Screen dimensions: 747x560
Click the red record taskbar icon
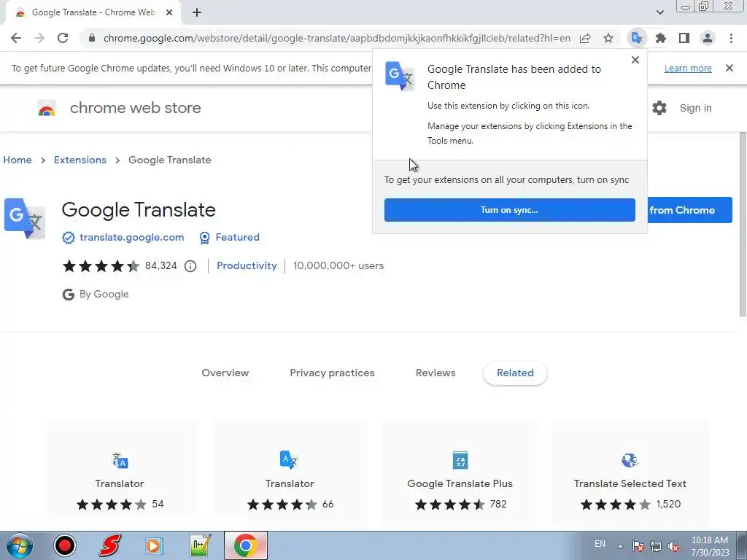(65, 545)
